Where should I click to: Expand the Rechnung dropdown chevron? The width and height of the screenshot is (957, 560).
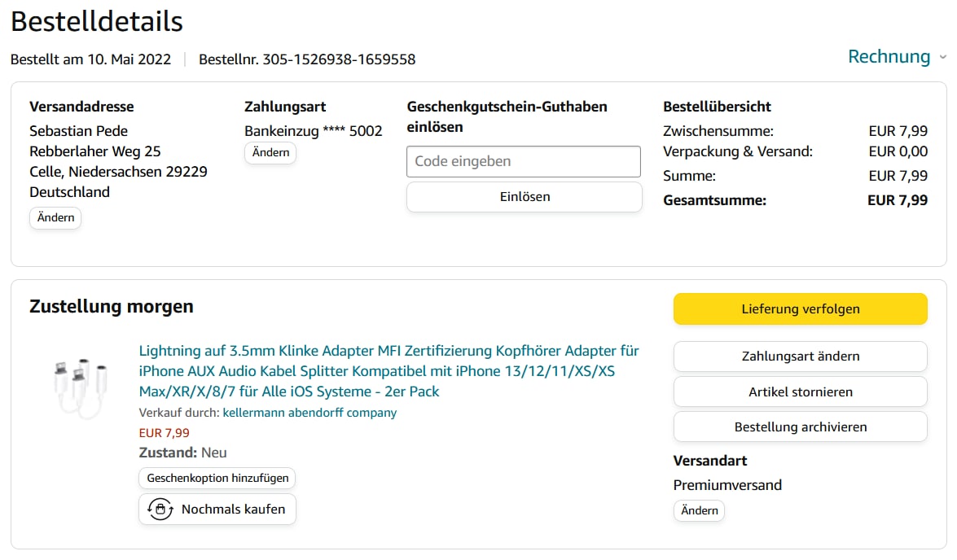click(942, 58)
